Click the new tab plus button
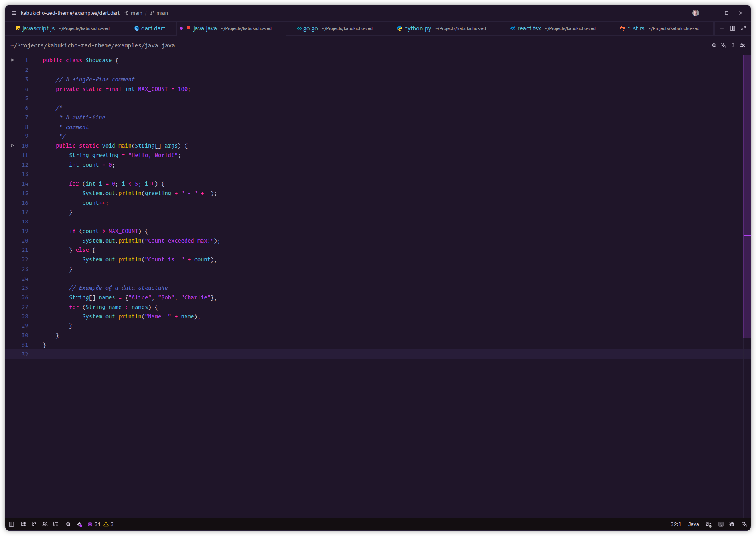Viewport: 756px width, 536px height. click(722, 28)
